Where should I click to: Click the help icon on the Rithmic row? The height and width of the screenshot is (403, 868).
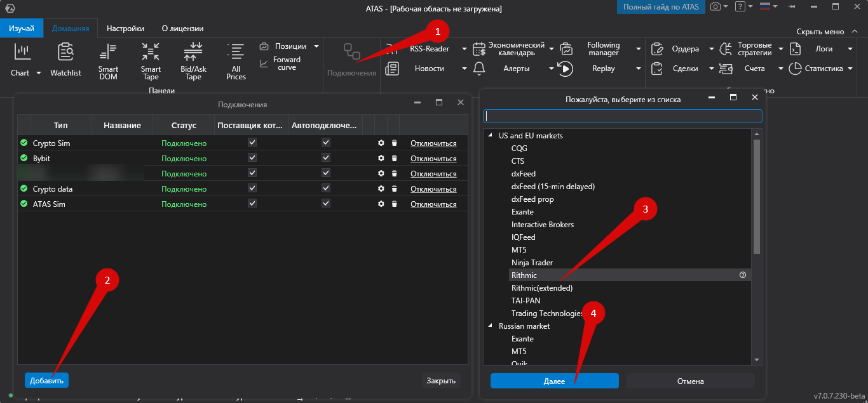(743, 275)
